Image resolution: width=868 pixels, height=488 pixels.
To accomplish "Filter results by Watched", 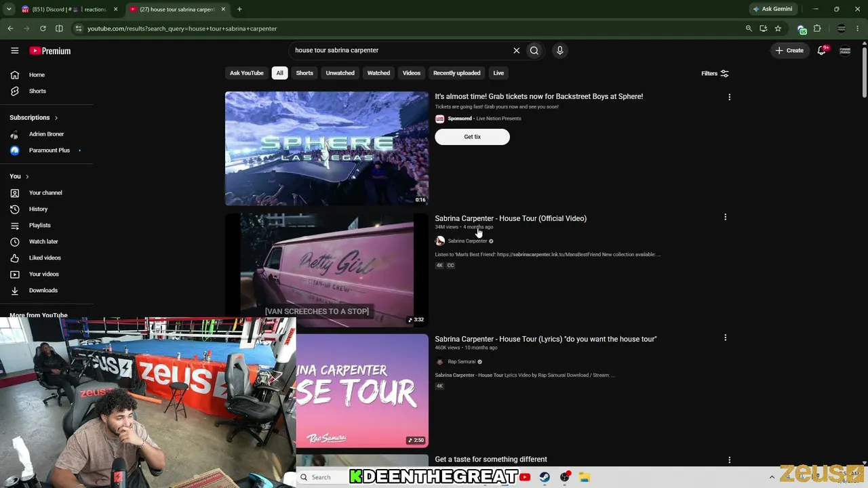I will point(378,73).
